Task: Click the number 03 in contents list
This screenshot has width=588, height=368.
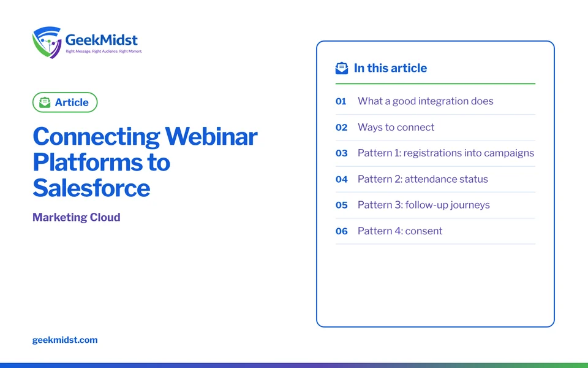Action: [342, 153]
